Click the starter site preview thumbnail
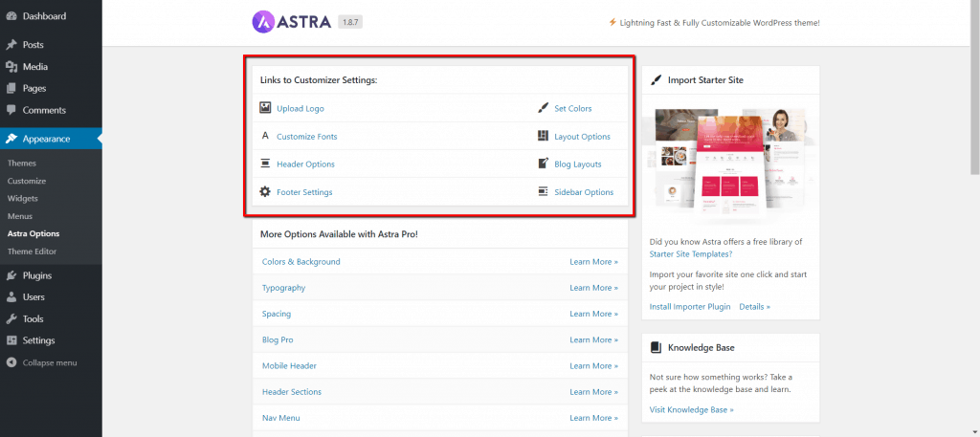The height and width of the screenshot is (437, 980). tap(730, 164)
